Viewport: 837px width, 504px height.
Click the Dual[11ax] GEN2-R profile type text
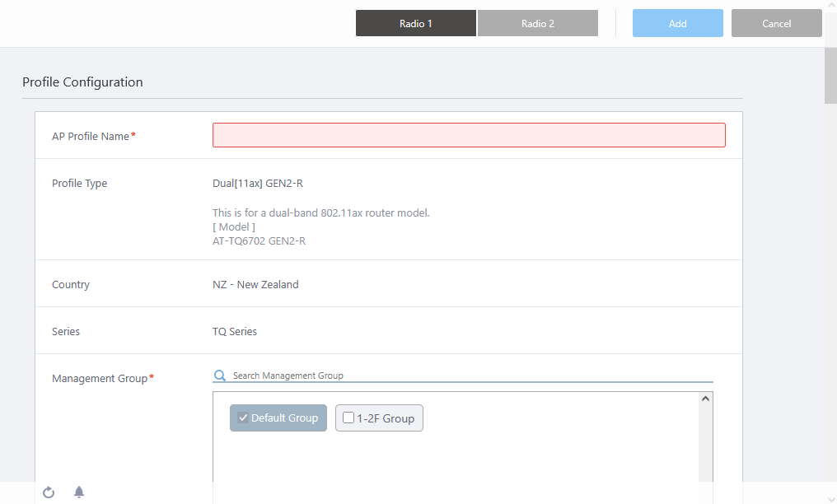coord(259,184)
